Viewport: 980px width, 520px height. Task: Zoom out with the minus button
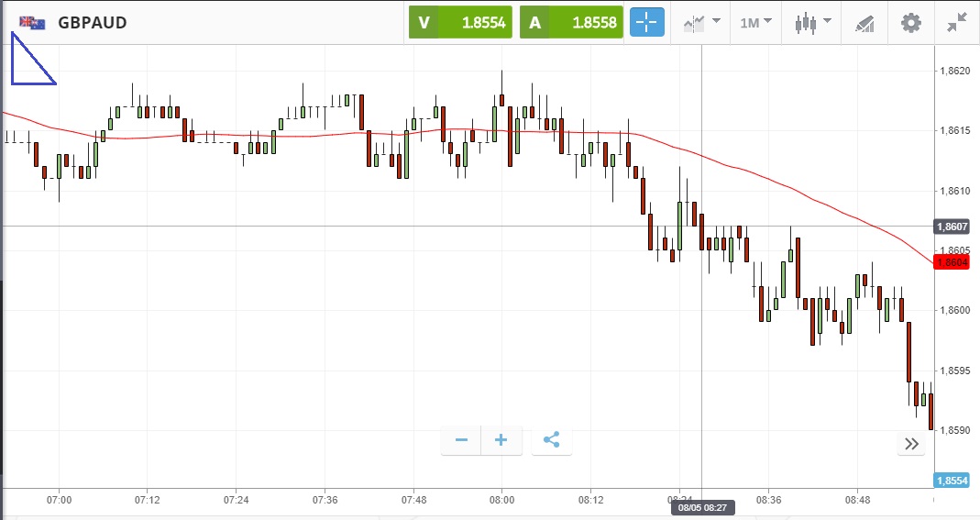tap(461, 440)
